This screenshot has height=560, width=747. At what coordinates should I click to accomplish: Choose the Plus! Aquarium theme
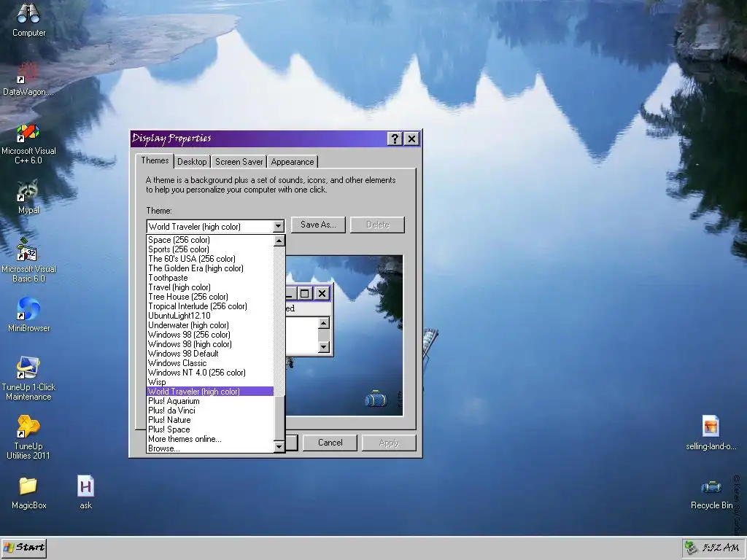coord(210,401)
